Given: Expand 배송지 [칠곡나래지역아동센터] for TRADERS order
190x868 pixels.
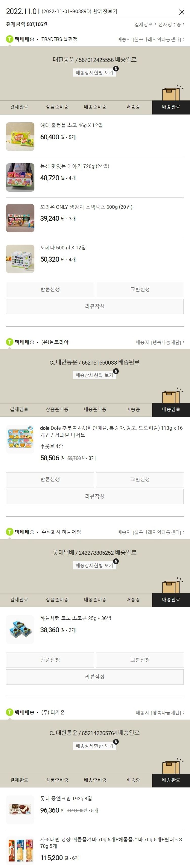Looking at the screenshot, I should (151, 39).
